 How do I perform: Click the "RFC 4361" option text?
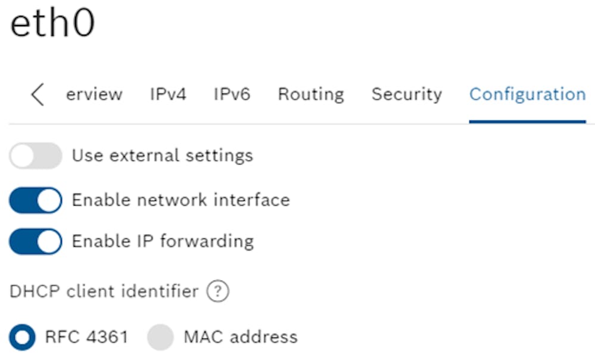click(86, 337)
